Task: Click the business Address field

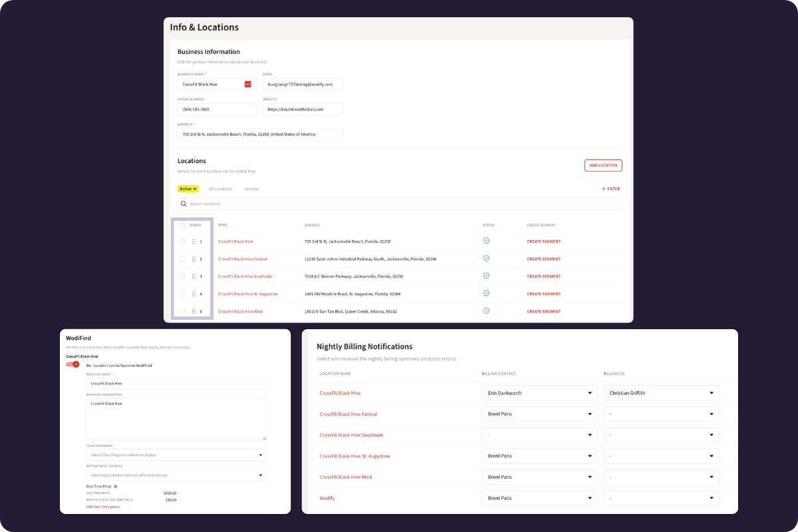Action: pyautogui.click(x=260, y=134)
